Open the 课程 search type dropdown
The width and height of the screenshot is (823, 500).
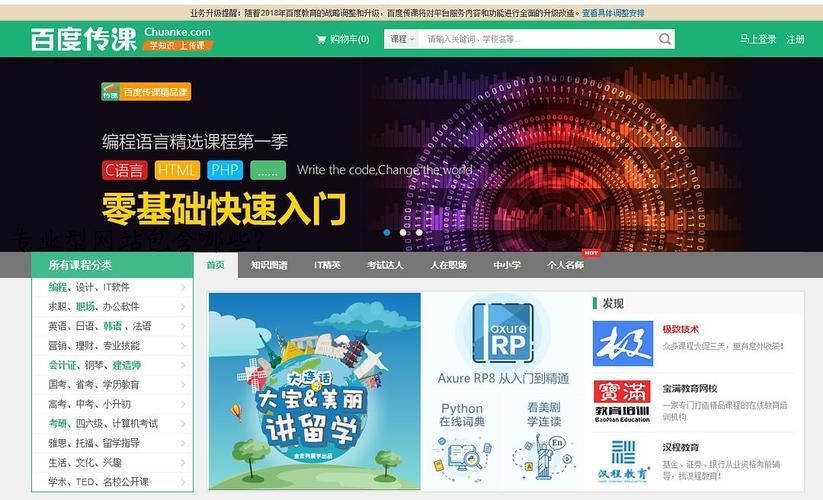point(402,39)
